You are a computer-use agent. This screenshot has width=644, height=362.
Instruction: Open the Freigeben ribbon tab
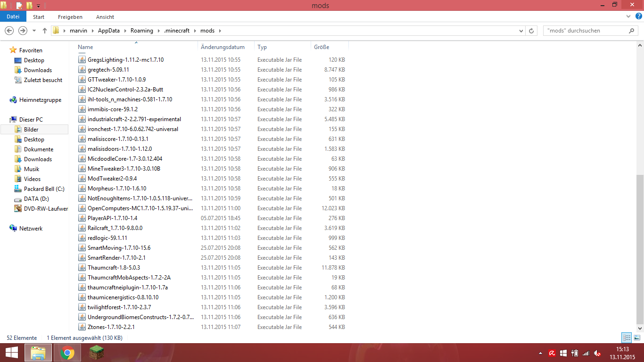tap(70, 17)
